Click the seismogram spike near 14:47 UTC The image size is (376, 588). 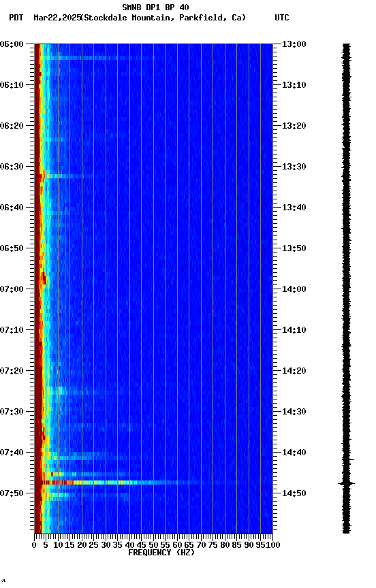346,483
